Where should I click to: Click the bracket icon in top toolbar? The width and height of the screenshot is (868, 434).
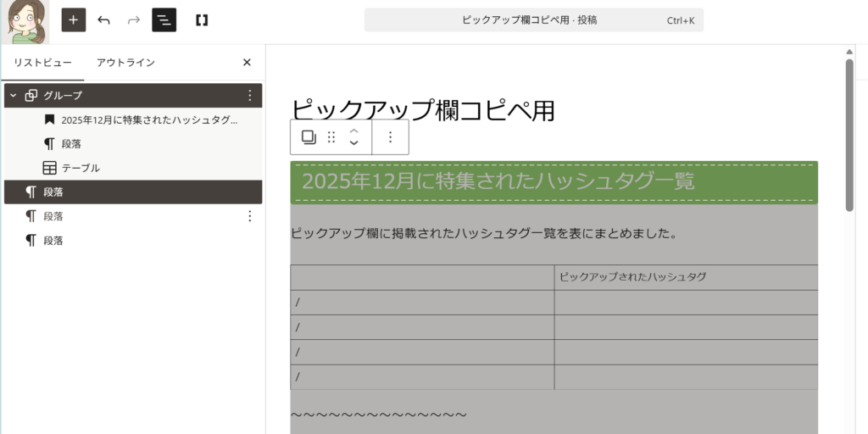pyautogui.click(x=202, y=19)
